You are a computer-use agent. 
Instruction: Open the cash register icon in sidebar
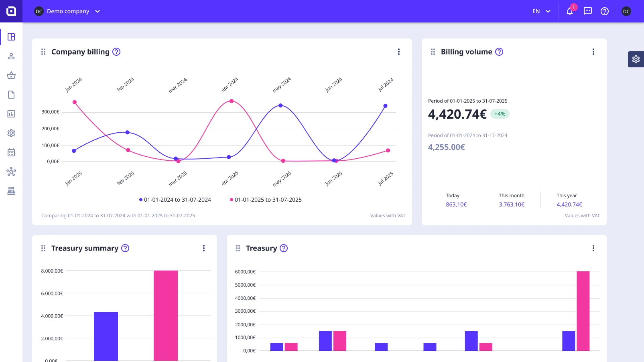click(11, 190)
